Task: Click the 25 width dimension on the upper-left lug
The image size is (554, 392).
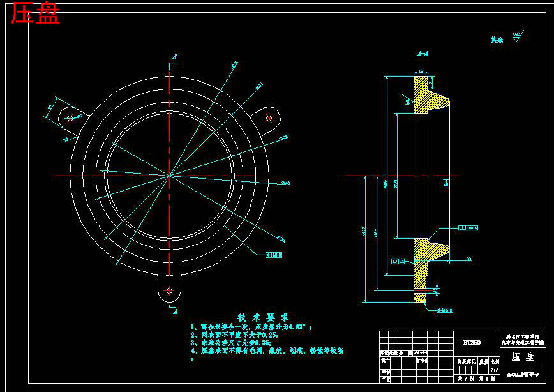Action: click(50, 107)
